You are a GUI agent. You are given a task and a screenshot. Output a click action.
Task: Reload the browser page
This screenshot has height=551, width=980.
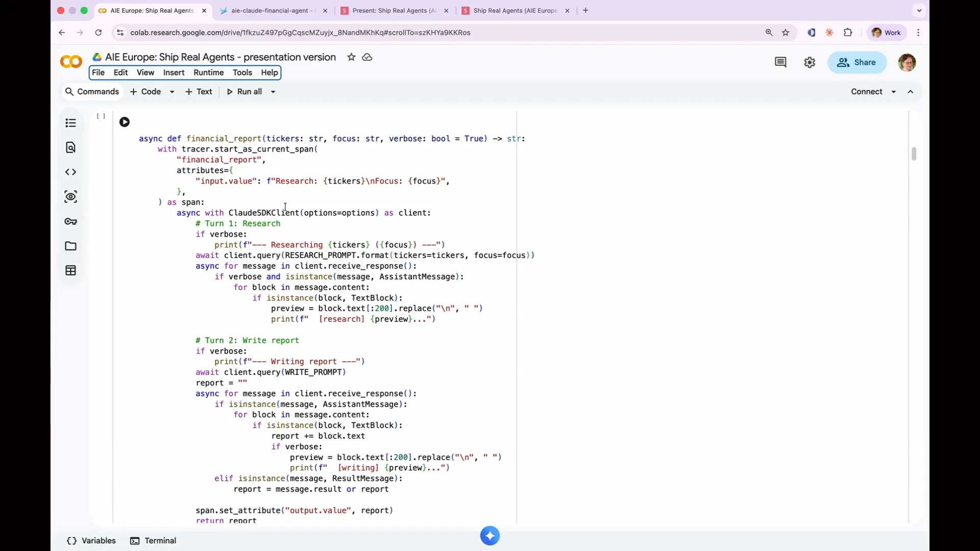(x=99, y=33)
